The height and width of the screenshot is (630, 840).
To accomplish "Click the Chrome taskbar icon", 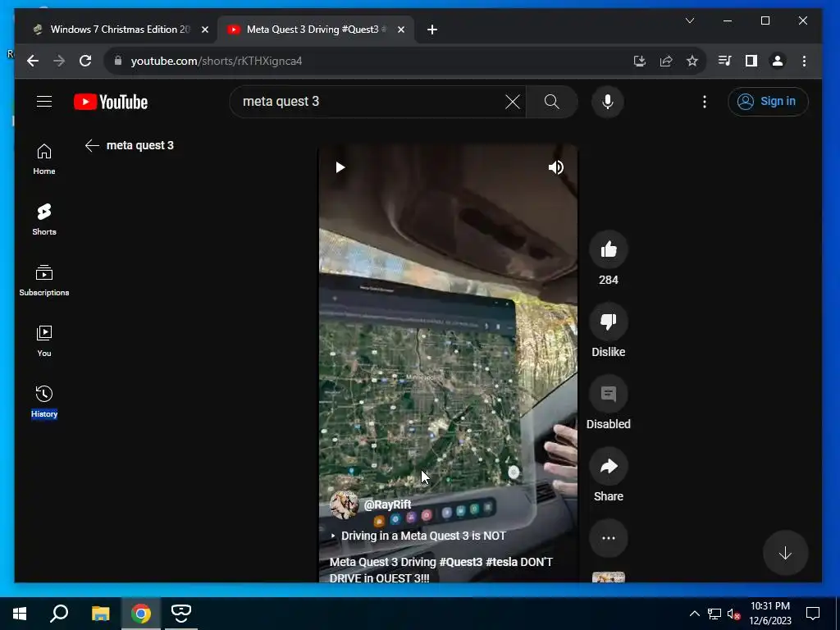I will 141,614.
